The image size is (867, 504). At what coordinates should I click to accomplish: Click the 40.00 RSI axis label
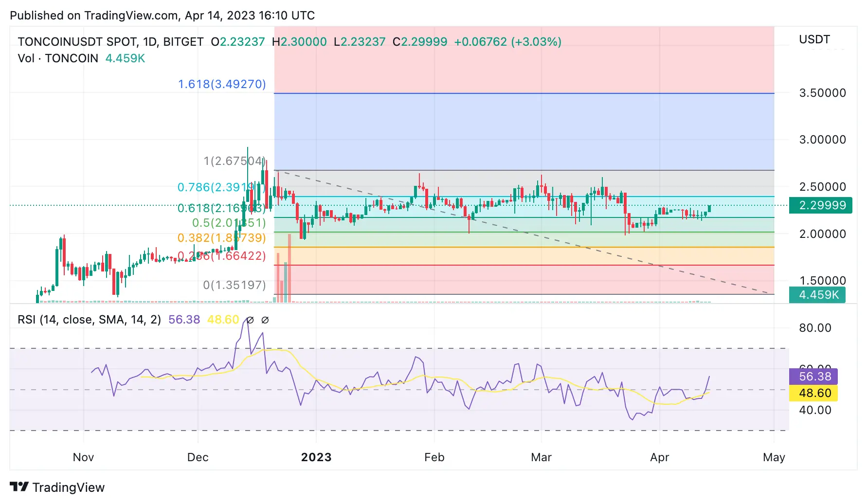click(x=815, y=410)
